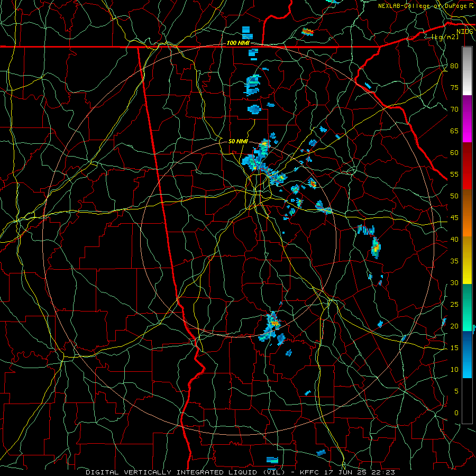Pick the blue-cyan segment of the color scale
Viewport: 476px width, 476px height.
467,354
